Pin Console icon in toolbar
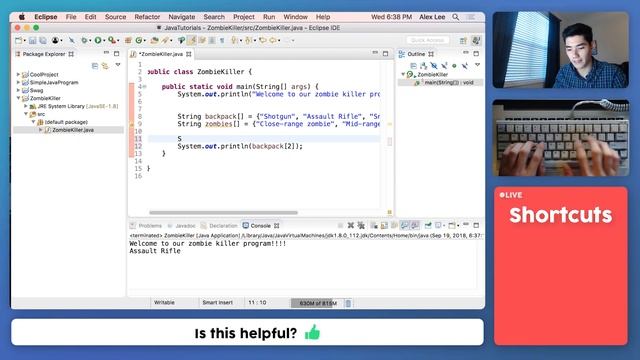 pyautogui.click(x=428, y=225)
